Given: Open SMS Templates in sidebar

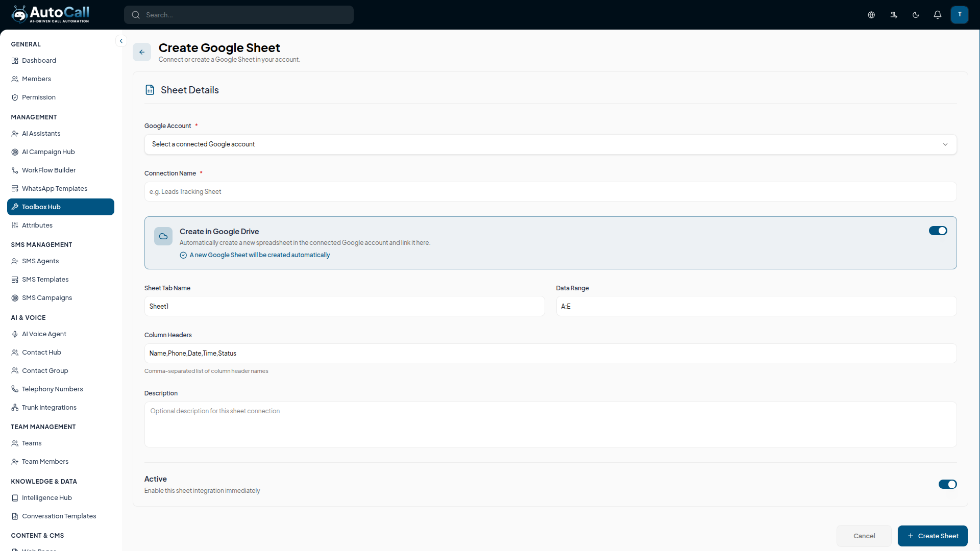Looking at the screenshot, I should tap(60, 280).
